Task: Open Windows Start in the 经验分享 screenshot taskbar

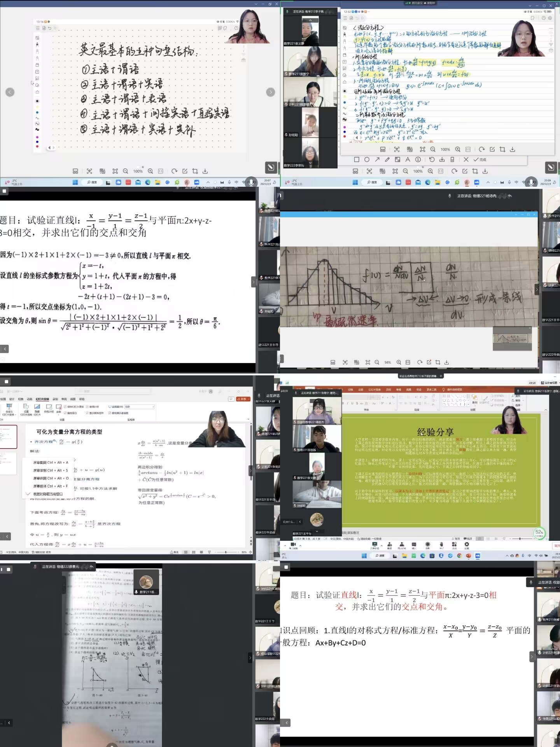Action: 364,556
